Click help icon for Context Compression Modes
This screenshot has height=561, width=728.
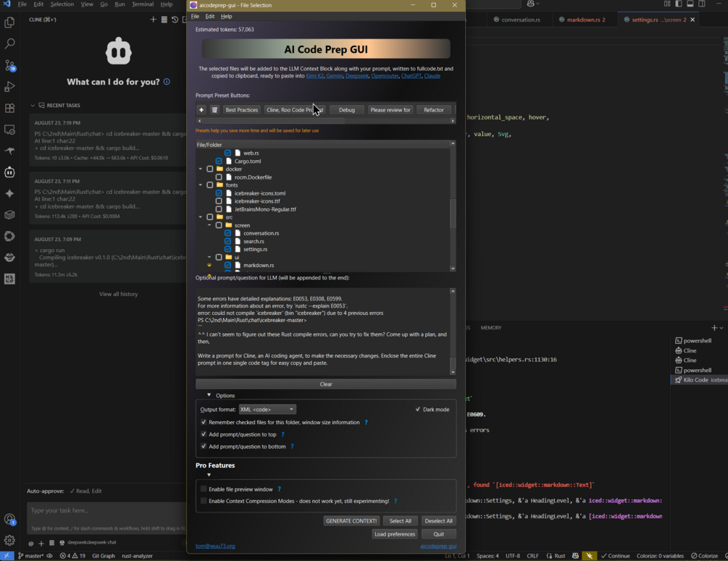pos(396,501)
